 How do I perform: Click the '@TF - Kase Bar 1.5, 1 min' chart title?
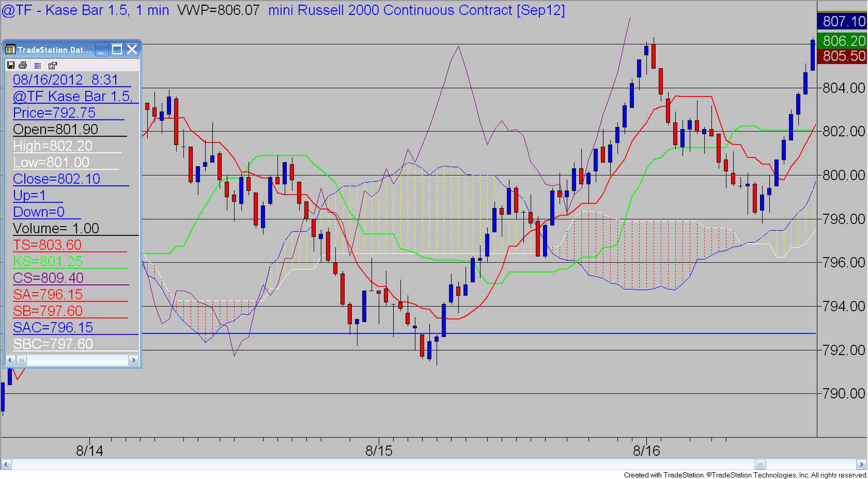[85, 10]
